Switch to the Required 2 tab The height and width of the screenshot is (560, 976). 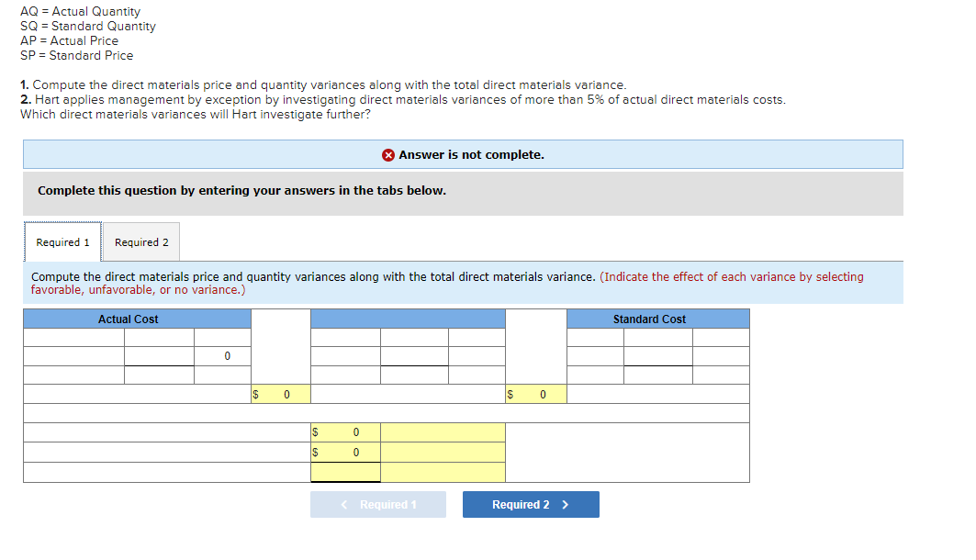coord(140,241)
